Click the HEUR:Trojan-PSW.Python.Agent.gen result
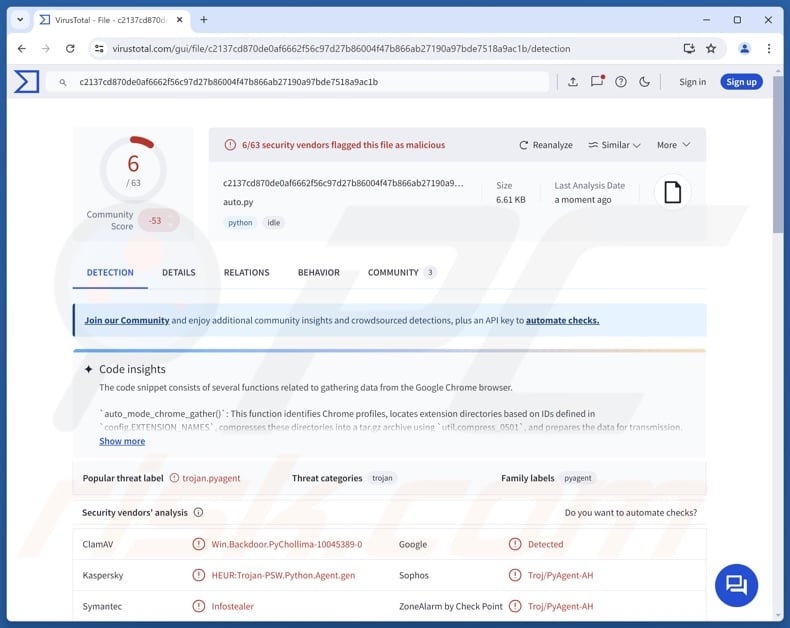 [283, 575]
